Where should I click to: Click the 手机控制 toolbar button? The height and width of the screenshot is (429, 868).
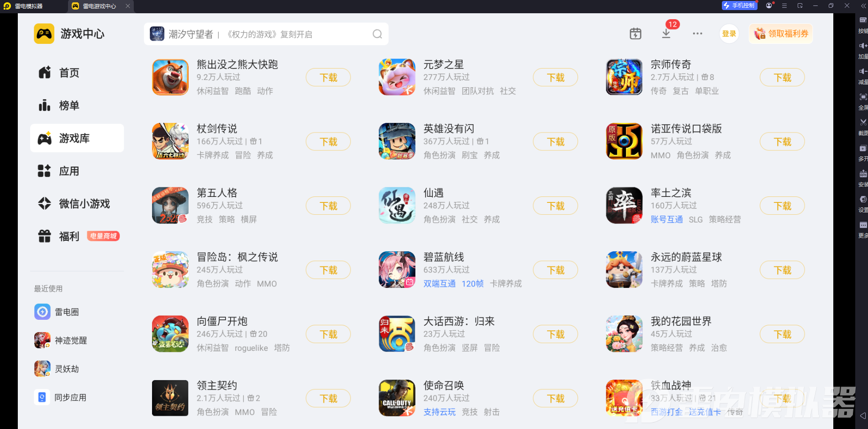[x=739, y=5]
